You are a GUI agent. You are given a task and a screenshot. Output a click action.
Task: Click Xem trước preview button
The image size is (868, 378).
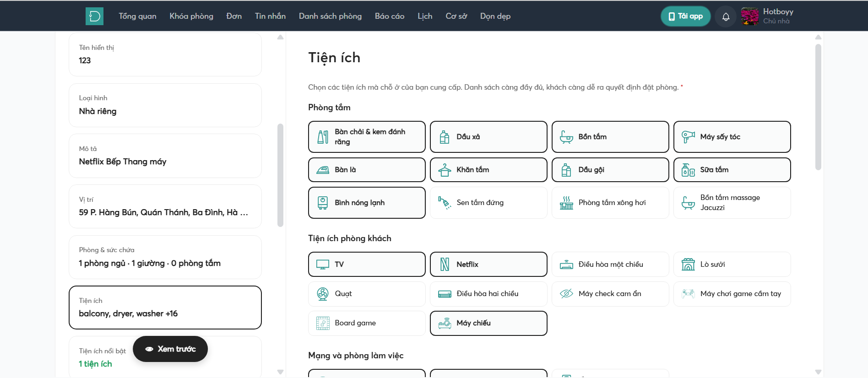click(x=170, y=349)
